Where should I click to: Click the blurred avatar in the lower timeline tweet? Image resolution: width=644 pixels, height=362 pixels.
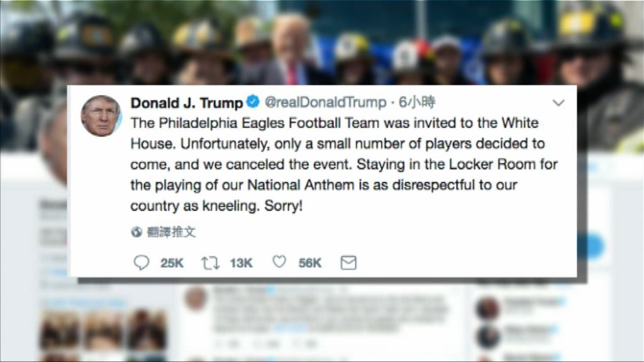(x=196, y=298)
